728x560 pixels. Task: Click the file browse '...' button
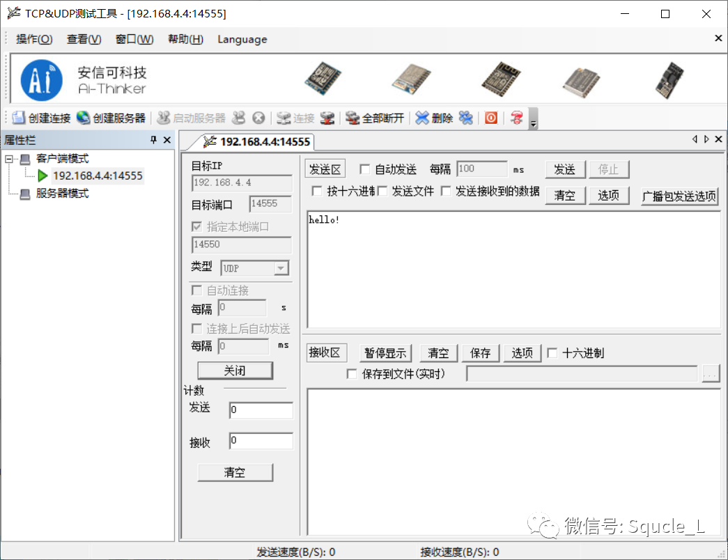(x=711, y=373)
